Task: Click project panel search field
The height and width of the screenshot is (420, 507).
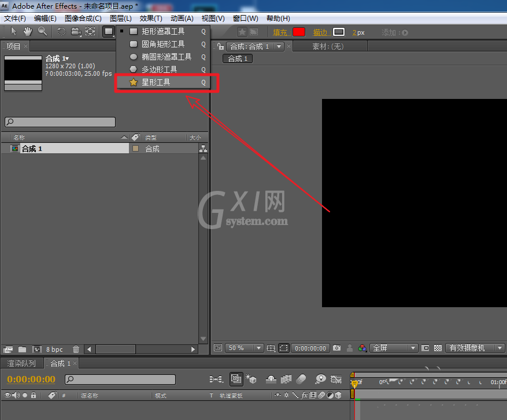Action: [60, 122]
